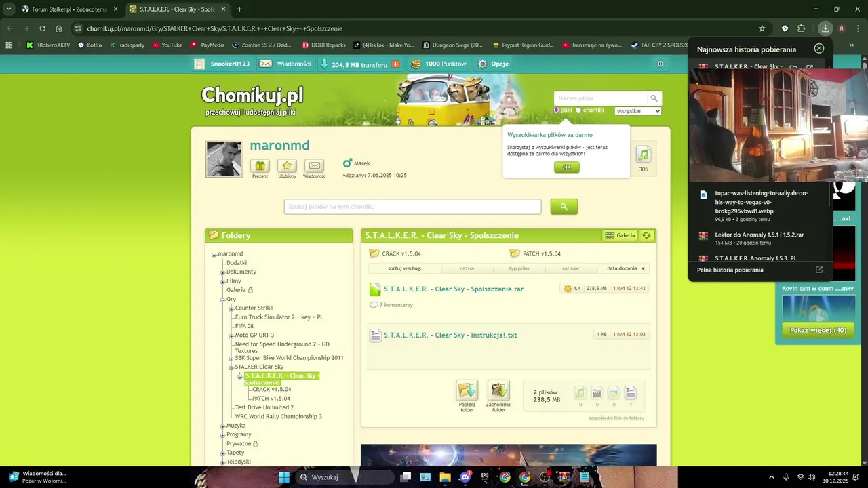This screenshot has height=488, width=868.
Task: Select the pliki radio button
Action: pos(557,110)
